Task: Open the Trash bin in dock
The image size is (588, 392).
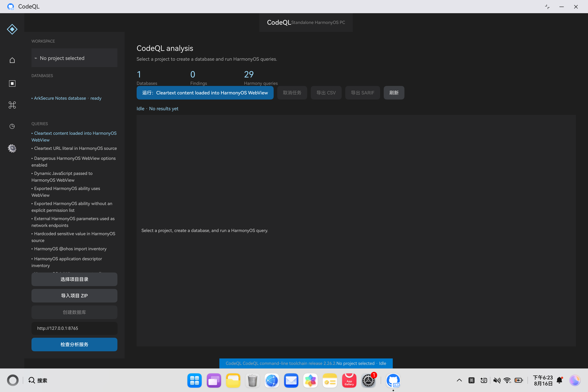Action: pos(253,381)
